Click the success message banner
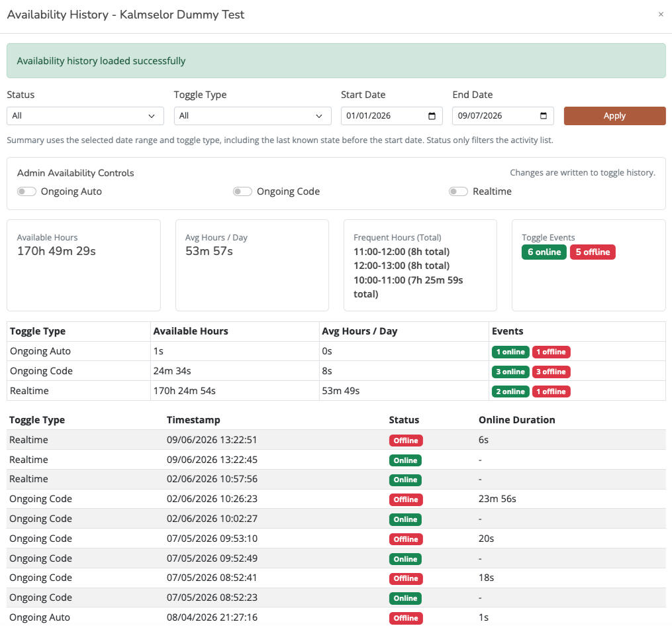The height and width of the screenshot is (626, 672). click(336, 60)
